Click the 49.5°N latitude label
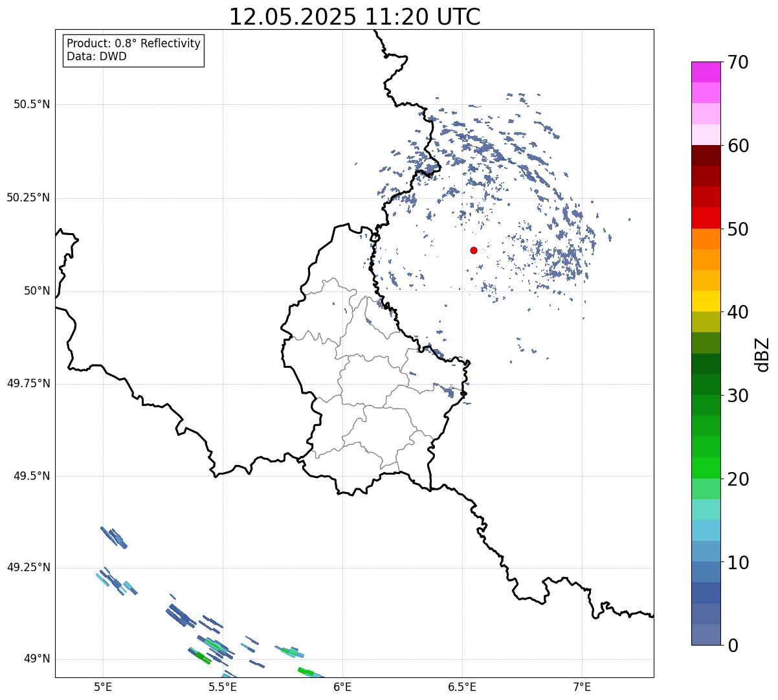Image resolution: width=778 pixels, height=700 pixels. [x=32, y=476]
